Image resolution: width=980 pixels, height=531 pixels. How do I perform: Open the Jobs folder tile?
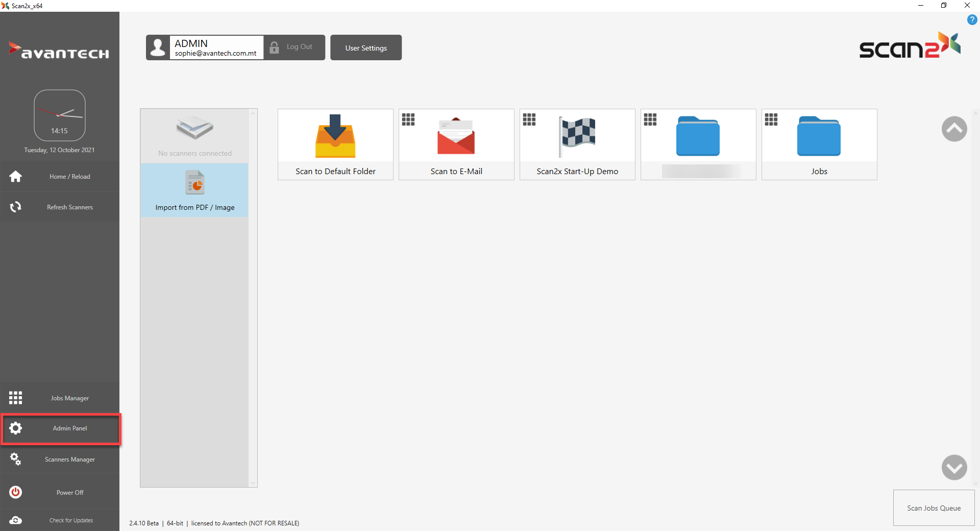[x=819, y=144]
